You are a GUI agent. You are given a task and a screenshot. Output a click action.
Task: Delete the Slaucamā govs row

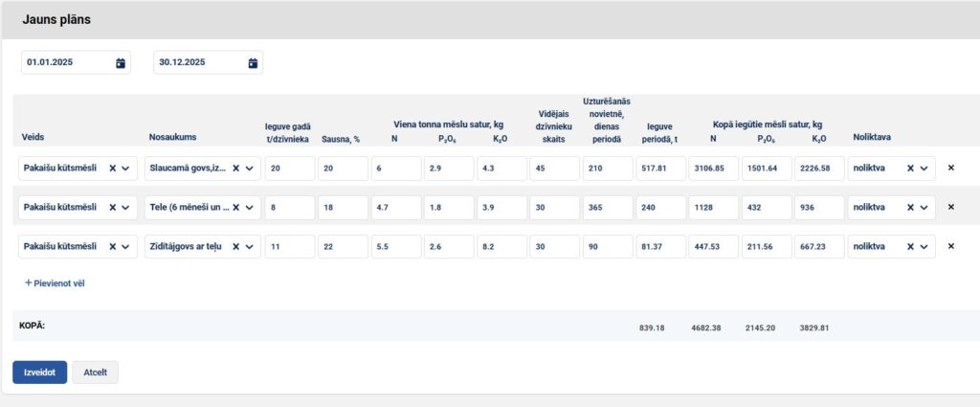click(x=950, y=168)
